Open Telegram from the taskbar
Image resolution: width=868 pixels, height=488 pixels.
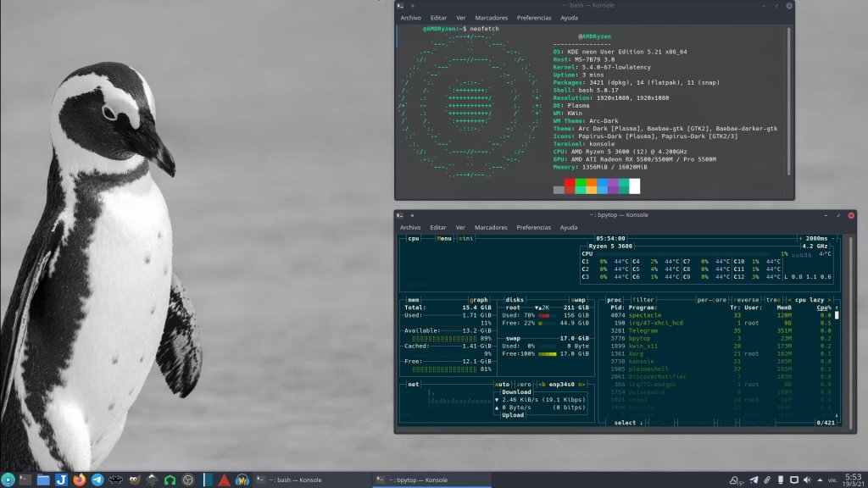pyautogui.click(x=97, y=480)
